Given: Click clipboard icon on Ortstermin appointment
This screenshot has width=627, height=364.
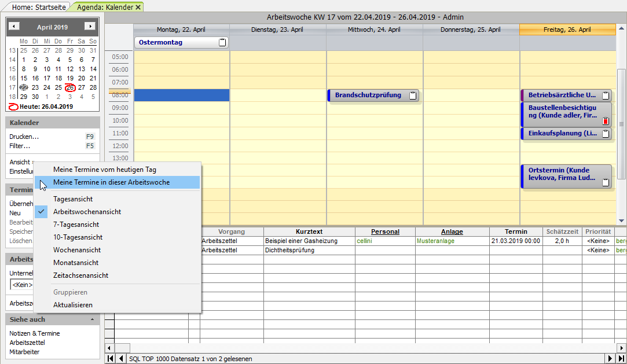Looking at the screenshot, I should tap(606, 182).
